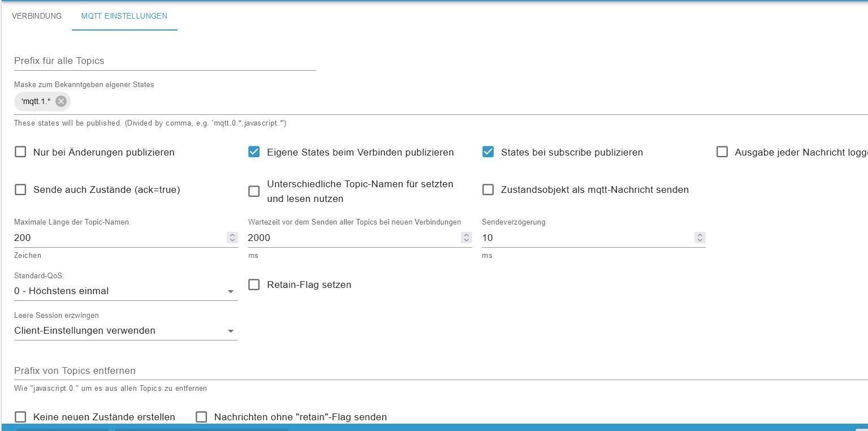
Task: Expand 'Leere Session erzwingen' dropdown
Action: point(126,331)
